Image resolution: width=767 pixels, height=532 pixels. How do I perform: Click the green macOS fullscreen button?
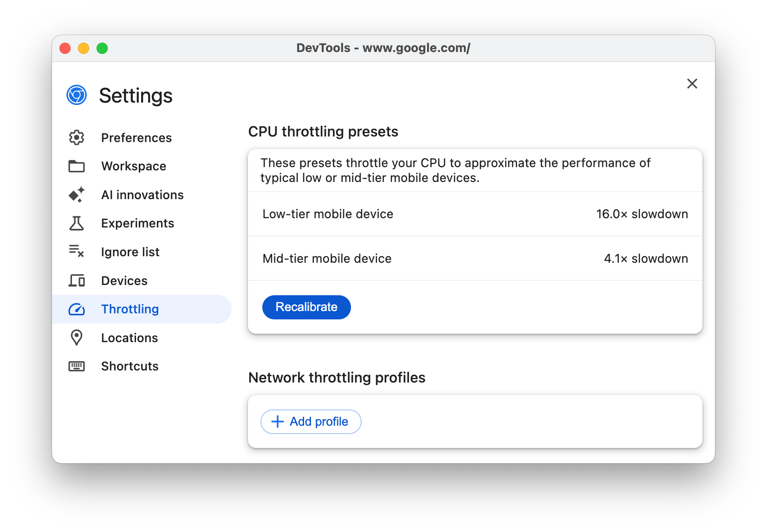pyautogui.click(x=102, y=48)
